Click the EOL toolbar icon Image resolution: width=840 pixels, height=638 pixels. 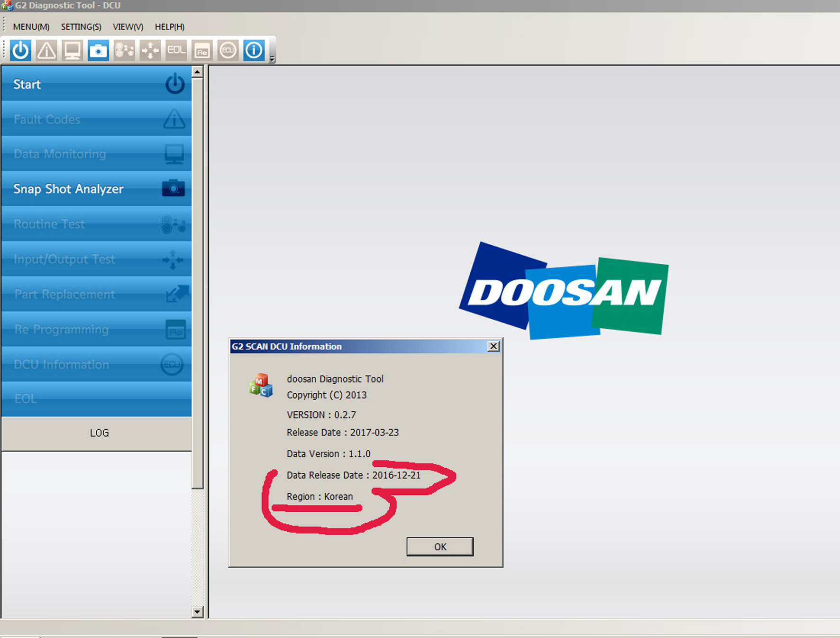[176, 50]
